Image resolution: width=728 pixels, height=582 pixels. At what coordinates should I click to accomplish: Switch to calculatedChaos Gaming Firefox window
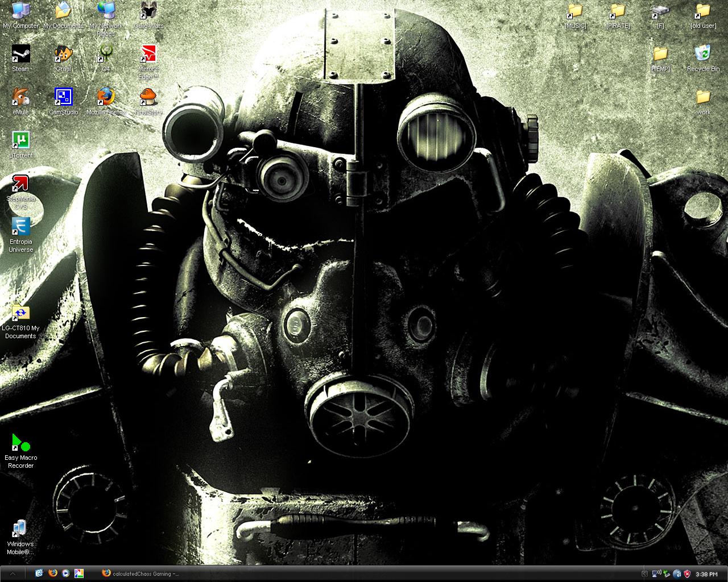[x=141, y=573]
